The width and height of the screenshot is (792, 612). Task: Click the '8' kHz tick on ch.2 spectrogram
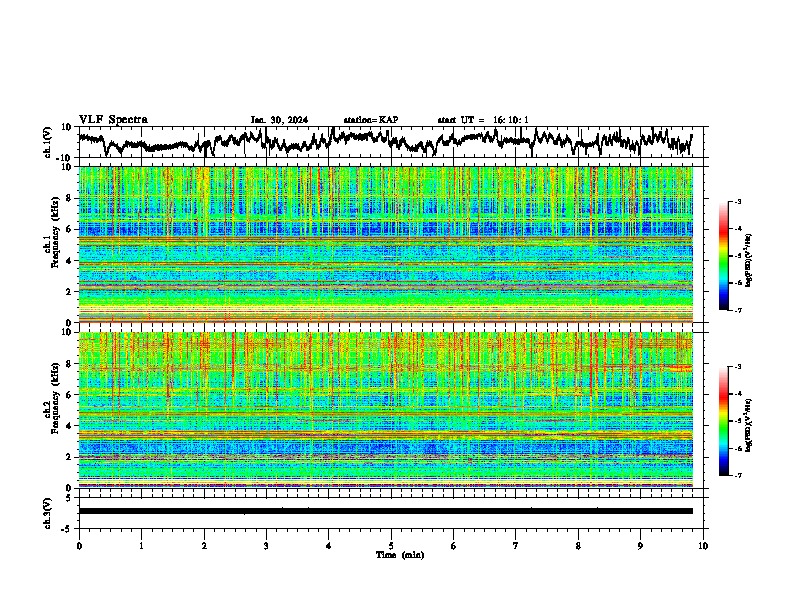click(69, 364)
